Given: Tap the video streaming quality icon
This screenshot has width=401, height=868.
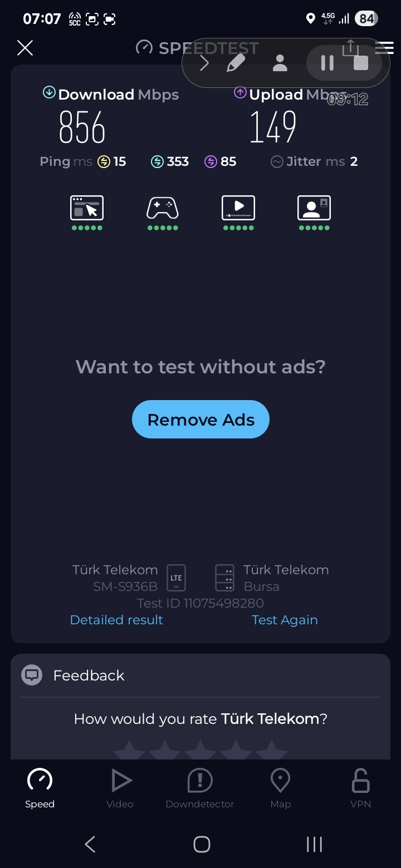Looking at the screenshot, I should (238, 208).
